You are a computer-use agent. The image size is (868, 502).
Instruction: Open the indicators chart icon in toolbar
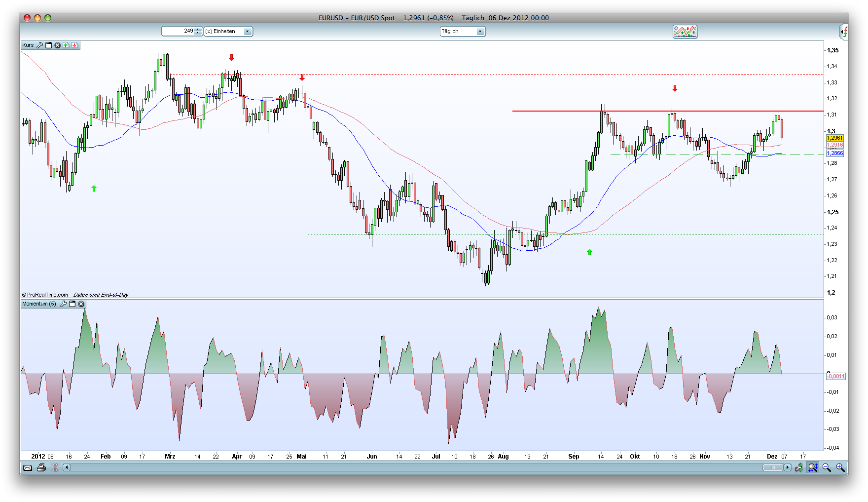point(685,32)
